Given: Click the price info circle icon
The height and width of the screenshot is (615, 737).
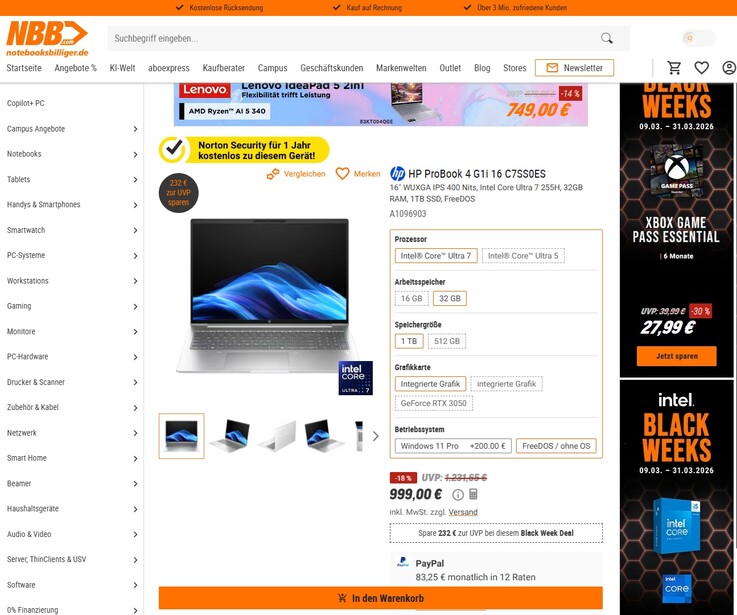Looking at the screenshot, I should point(458,495).
